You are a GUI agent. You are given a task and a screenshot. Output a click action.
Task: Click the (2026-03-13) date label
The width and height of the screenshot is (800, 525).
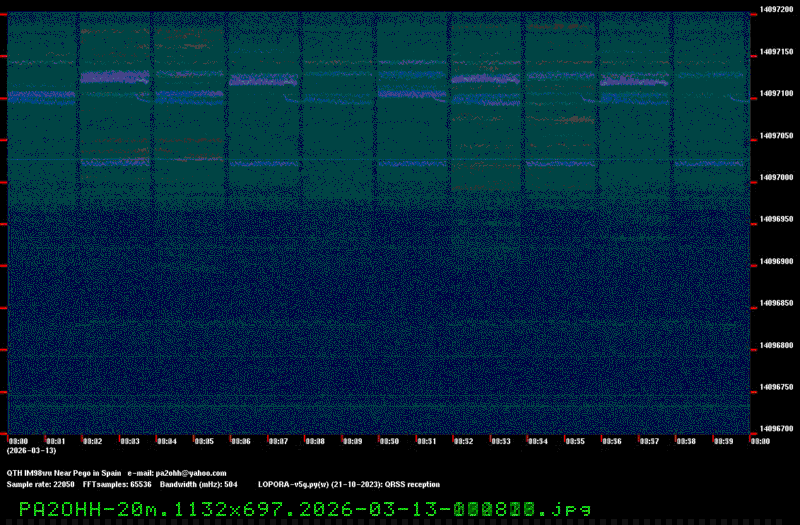[x=29, y=450]
